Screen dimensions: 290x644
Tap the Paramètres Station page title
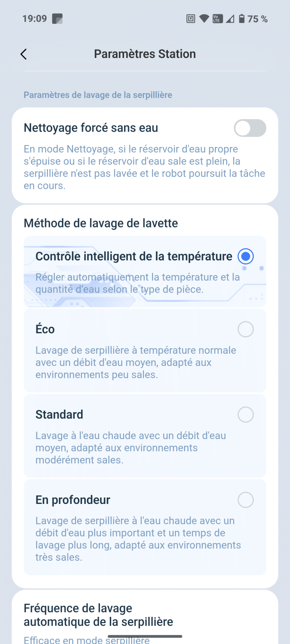[145, 54]
